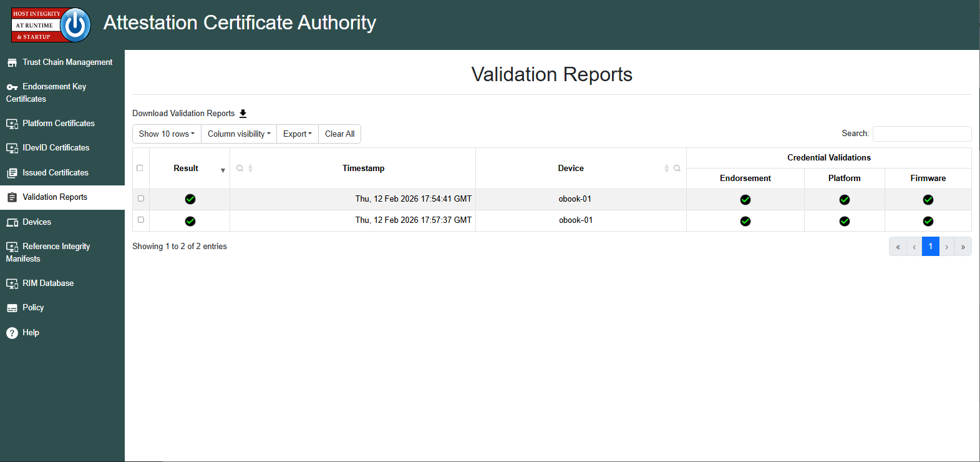The height and width of the screenshot is (462, 980).
Task: Go to IDevID Certificates page
Action: coord(56,148)
